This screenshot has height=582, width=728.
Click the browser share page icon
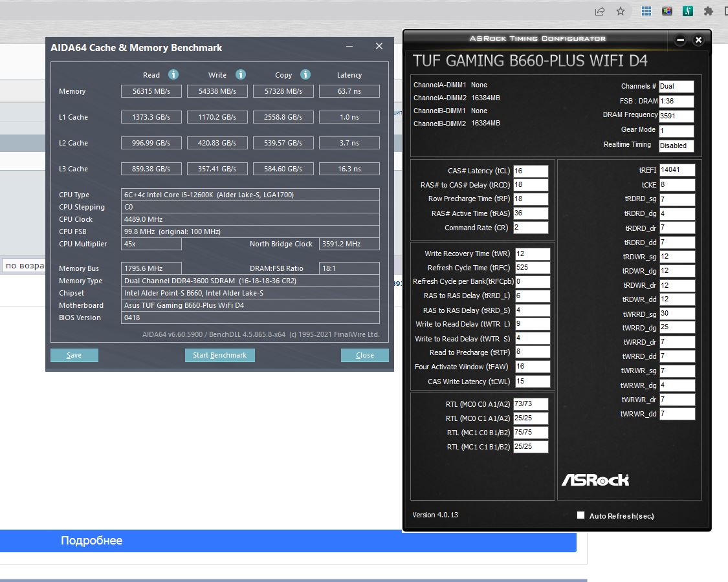[600, 11]
